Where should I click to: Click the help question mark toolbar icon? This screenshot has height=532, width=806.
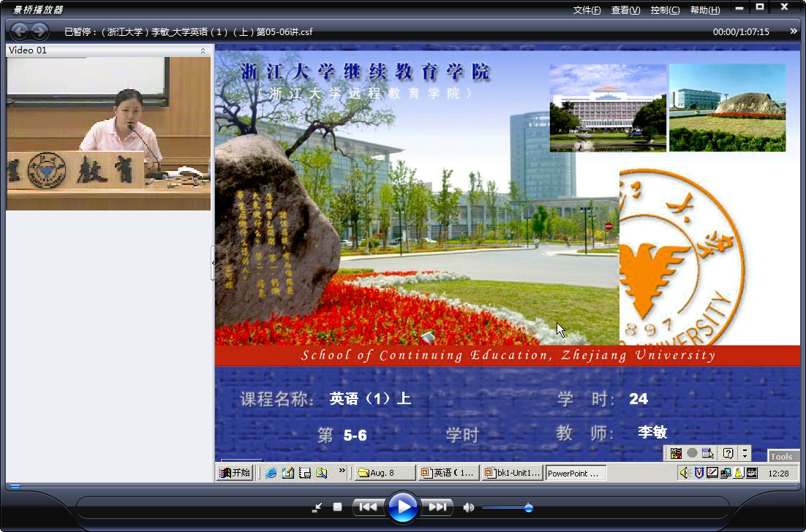(x=727, y=453)
